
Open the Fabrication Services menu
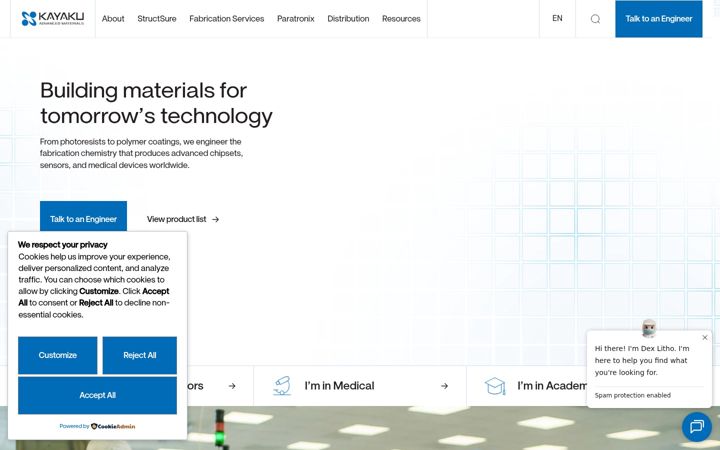click(x=226, y=19)
